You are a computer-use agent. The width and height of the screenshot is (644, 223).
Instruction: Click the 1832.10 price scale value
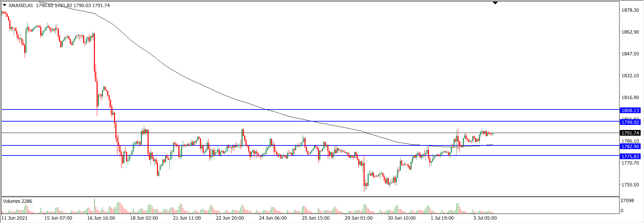(x=630, y=76)
